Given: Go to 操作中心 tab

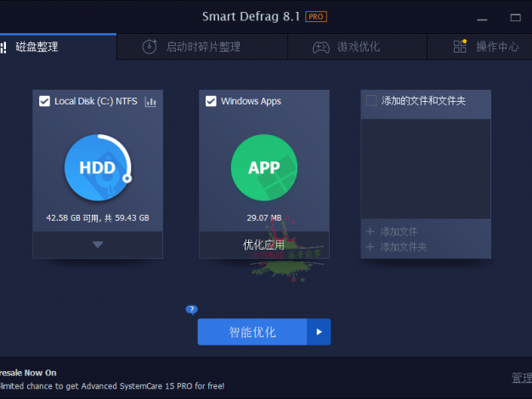Looking at the screenshot, I should tap(479, 47).
